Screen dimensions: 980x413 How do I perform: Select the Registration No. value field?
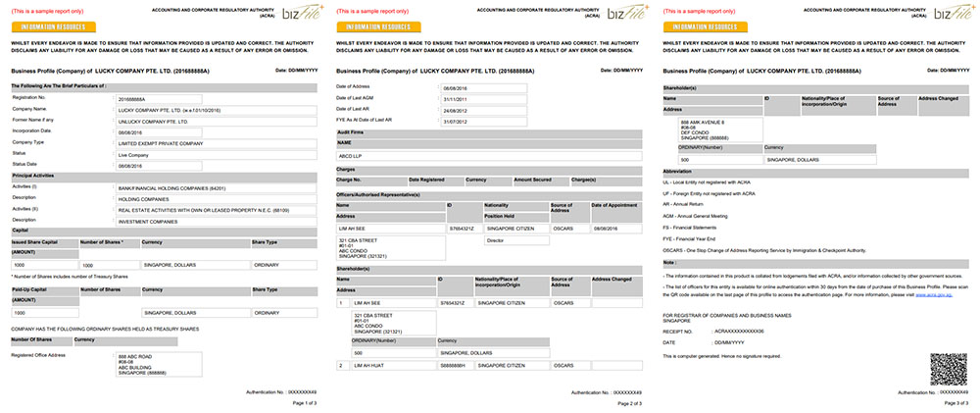pyautogui.click(x=159, y=99)
